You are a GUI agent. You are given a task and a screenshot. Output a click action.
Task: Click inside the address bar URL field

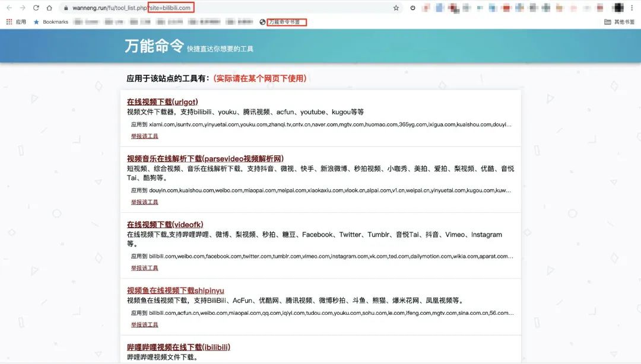178,8
